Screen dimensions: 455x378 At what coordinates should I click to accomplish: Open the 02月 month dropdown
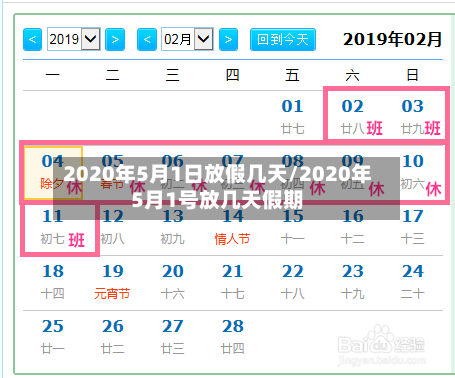coord(187,39)
